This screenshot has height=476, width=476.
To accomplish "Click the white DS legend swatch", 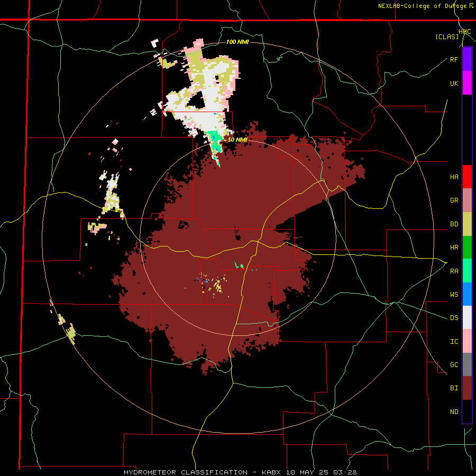I will tap(467, 318).
